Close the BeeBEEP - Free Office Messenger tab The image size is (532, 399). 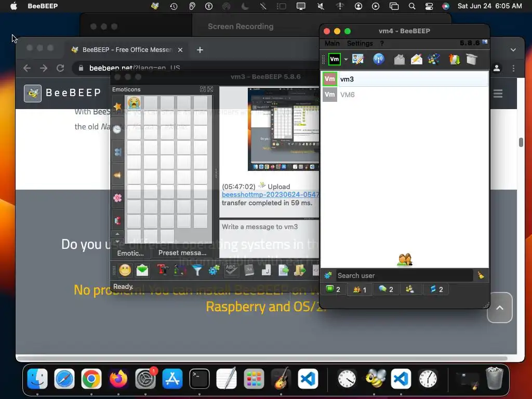click(180, 50)
